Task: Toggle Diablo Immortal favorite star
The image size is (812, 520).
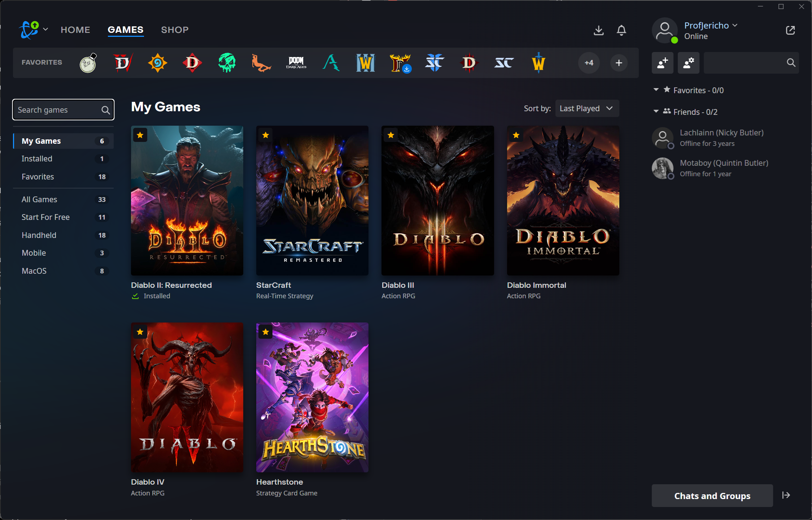Action: click(x=516, y=135)
